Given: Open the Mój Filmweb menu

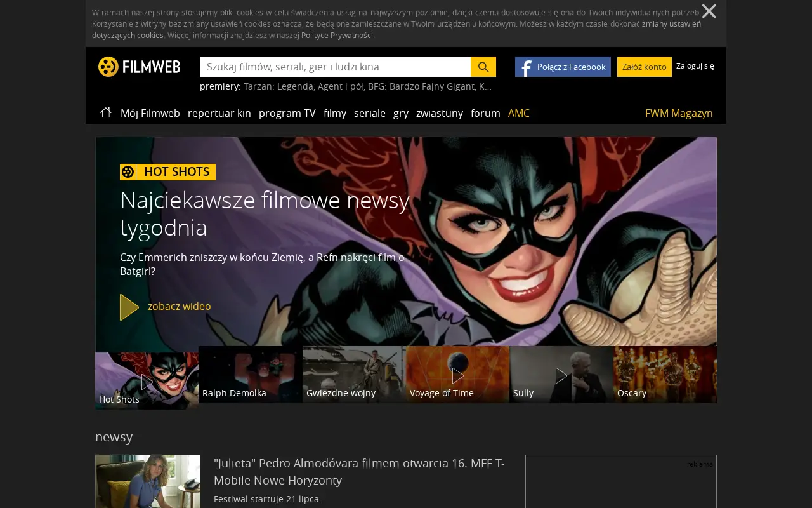Looking at the screenshot, I should coord(150,113).
